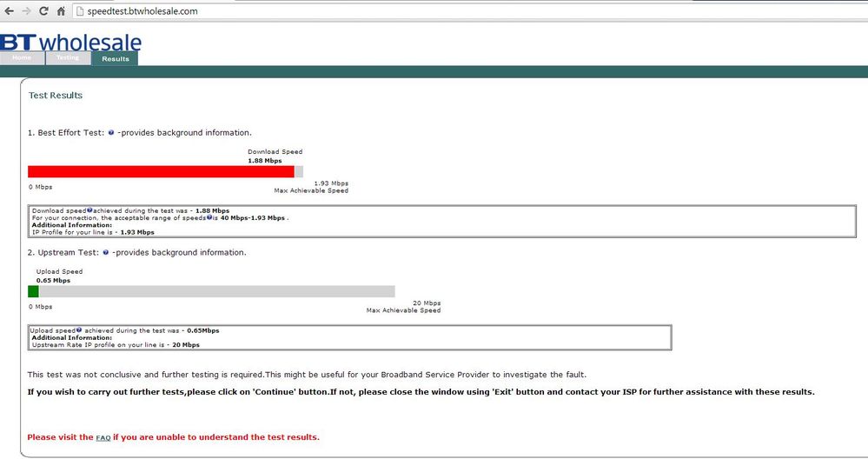Click info icon after 'acceptable range of speeds'
This screenshot has height=459, width=868.
click(x=209, y=217)
